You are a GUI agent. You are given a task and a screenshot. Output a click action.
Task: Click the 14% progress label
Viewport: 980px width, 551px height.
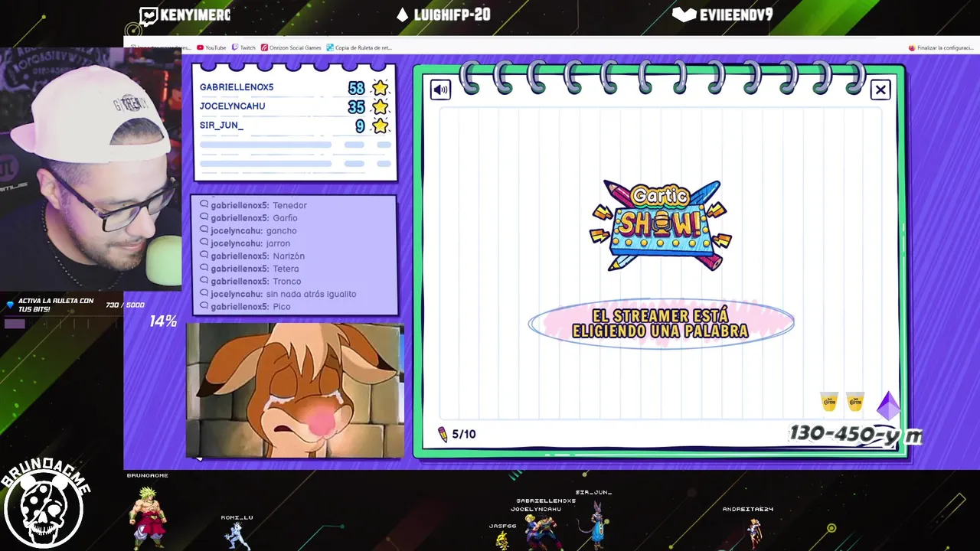coord(163,321)
